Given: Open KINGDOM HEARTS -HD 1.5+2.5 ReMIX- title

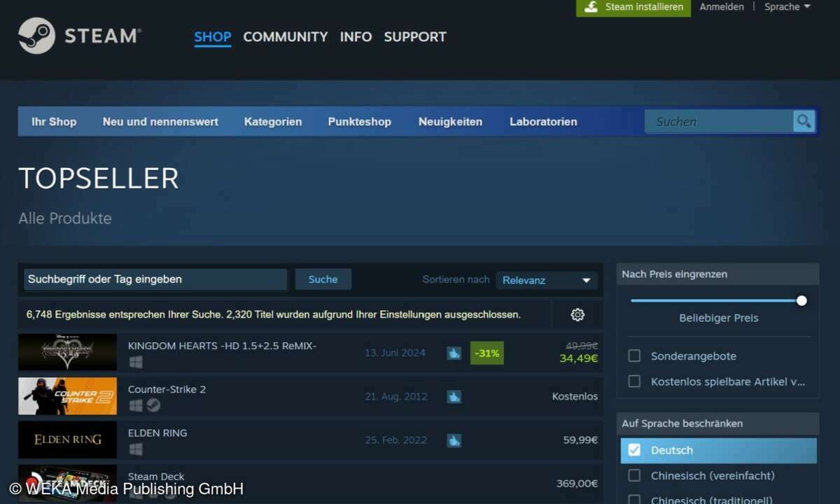Looking at the screenshot, I should pos(222,346).
